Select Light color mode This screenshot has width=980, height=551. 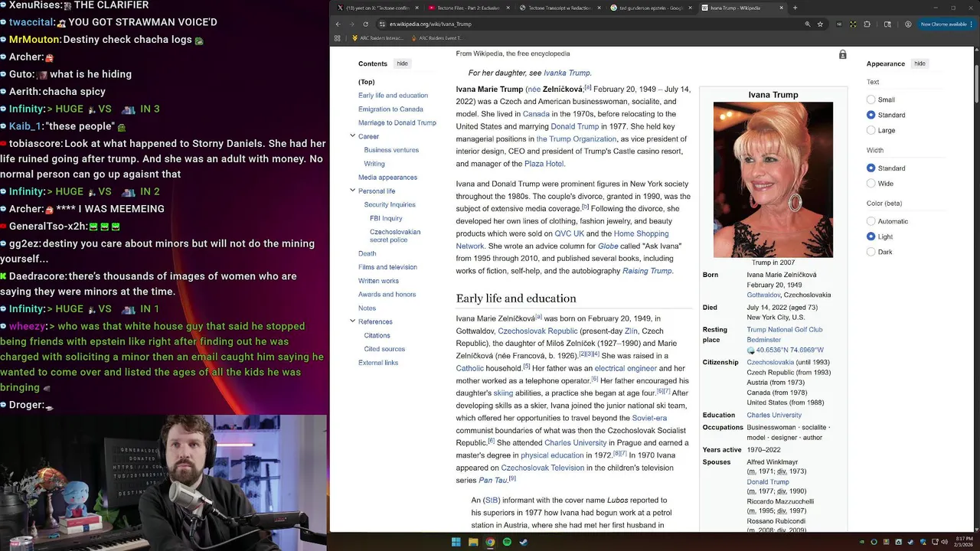[871, 236]
